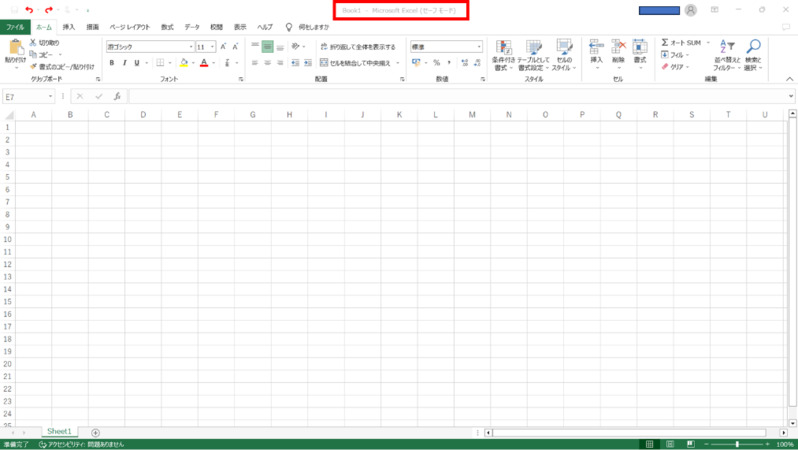The image size is (798, 450).
Task: Toggle Middle Align vertical alignment
Action: [x=268, y=46]
